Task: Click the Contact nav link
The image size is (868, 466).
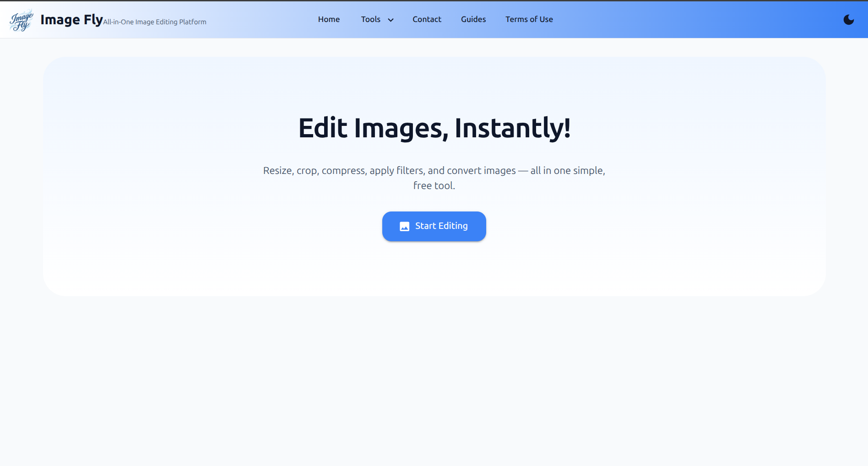Action: point(427,19)
